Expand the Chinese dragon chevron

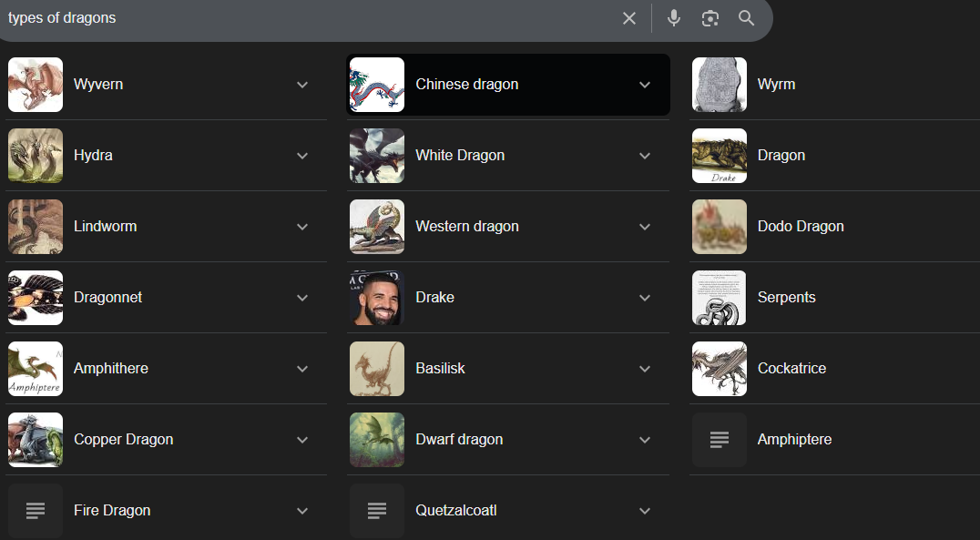pyautogui.click(x=645, y=85)
